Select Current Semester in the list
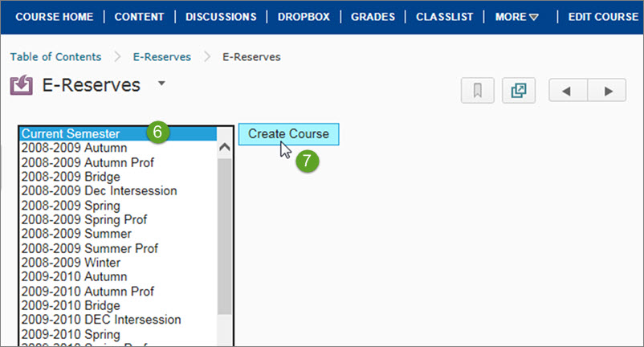 click(71, 134)
